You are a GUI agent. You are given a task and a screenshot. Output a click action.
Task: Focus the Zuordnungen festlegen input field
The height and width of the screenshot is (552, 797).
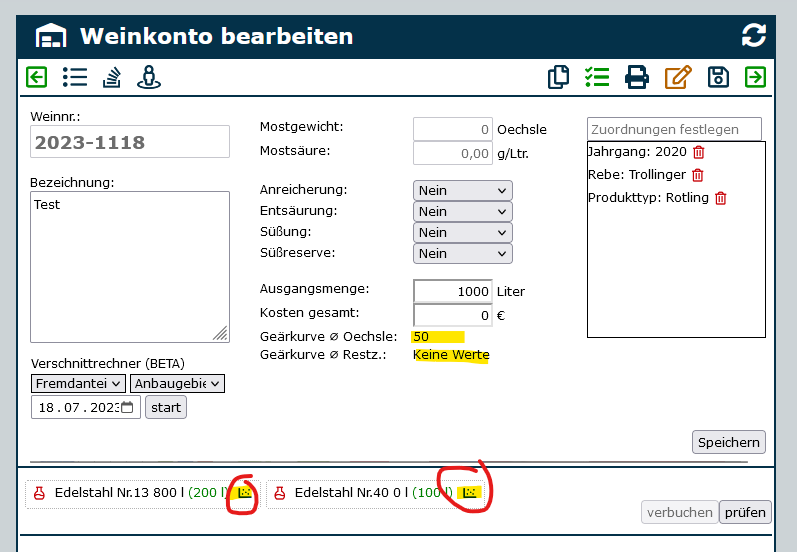[x=674, y=129]
